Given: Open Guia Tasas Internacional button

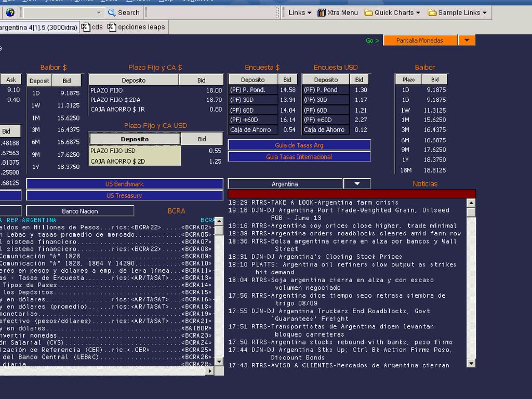Looking at the screenshot, I should coord(299,157).
